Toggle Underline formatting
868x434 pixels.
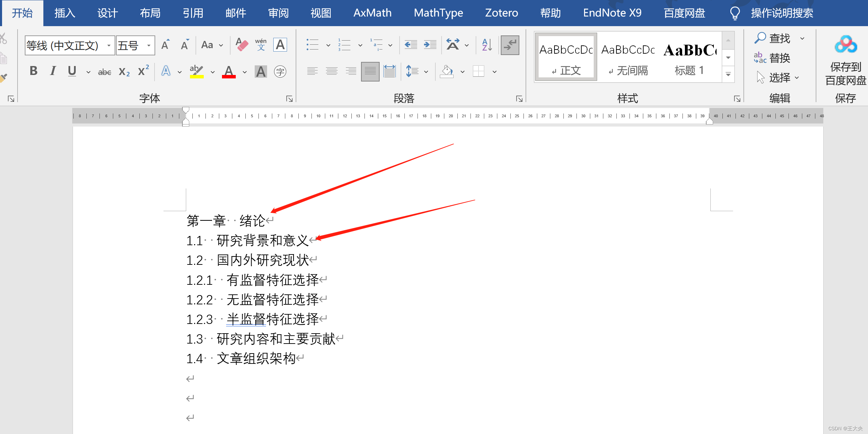[x=72, y=71]
